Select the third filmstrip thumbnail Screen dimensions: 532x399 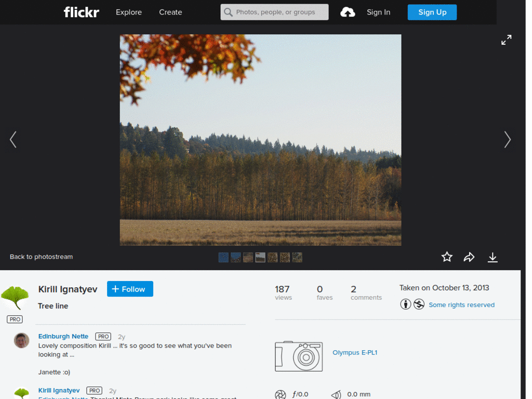248,258
